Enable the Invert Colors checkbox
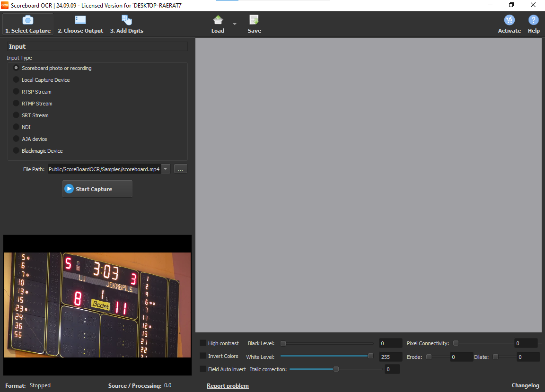The height and width of the screenshot is (392, 545). pyautogui.click(x=203, y=356)
